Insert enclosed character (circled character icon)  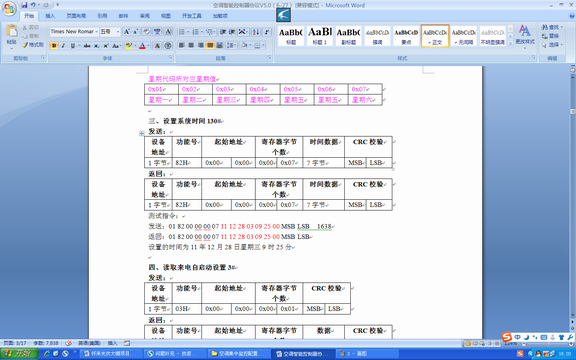click(x=168, y=46)
